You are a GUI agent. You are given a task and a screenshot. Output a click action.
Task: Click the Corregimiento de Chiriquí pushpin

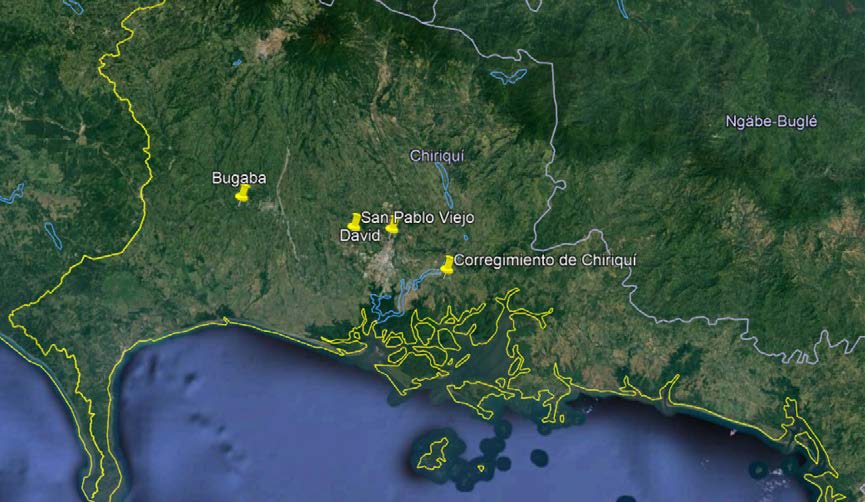[447, 265]
